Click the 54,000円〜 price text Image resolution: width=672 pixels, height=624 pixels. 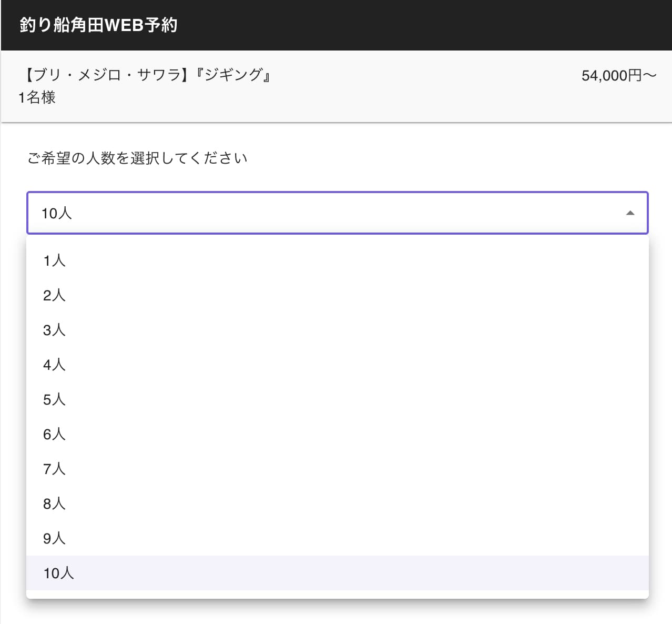coord(618,76)
